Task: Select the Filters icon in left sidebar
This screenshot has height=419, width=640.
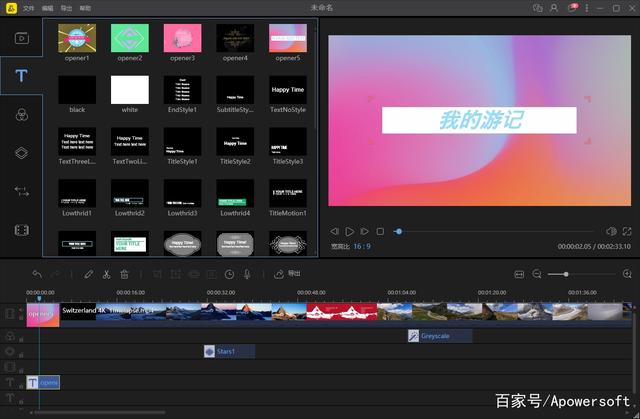Action: coord(21,115)
